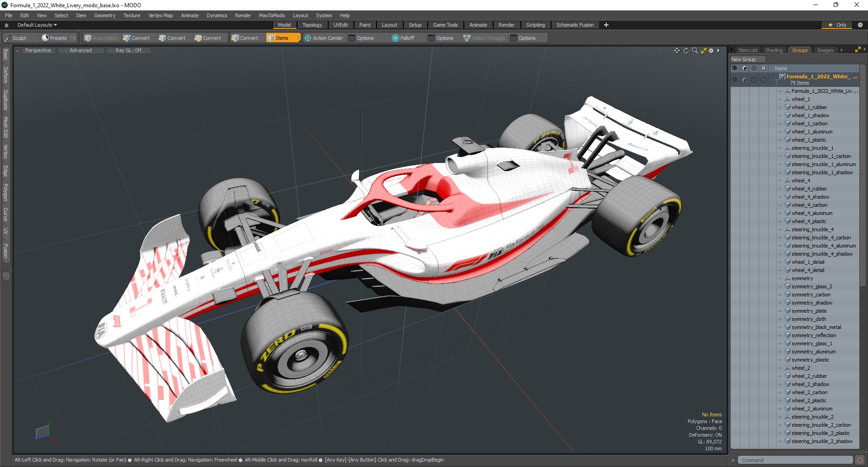868x467 pixels.
Task: Click the Select Through tool
Action: point(484,38)
